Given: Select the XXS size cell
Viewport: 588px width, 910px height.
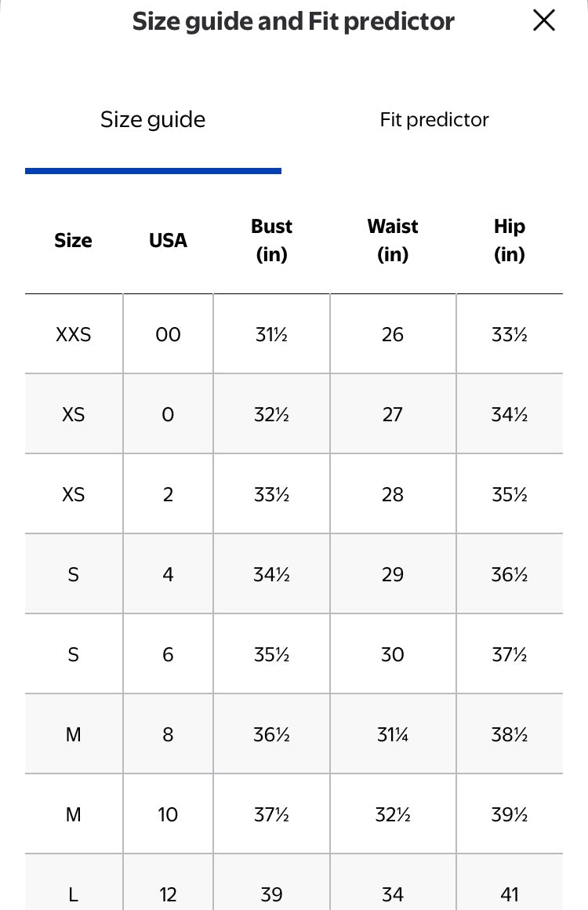Looking at the screenshot, I should coord(73,335).
